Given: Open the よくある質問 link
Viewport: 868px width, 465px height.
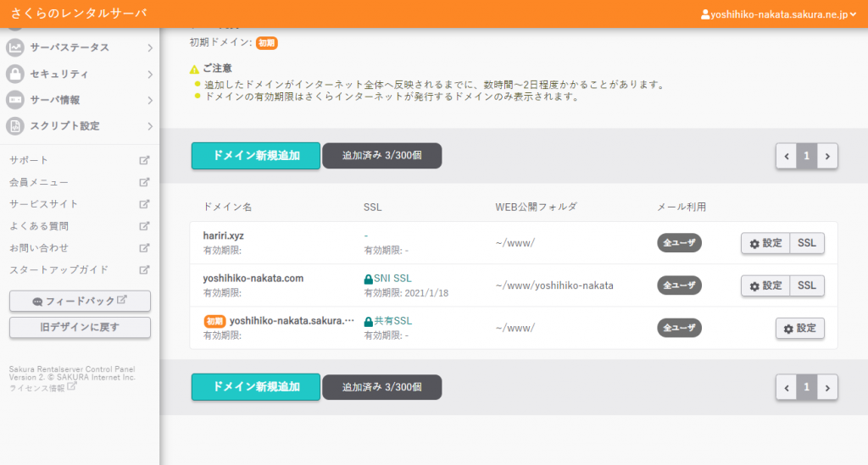Looking at the screenshot, I should [x=39, y=226].
